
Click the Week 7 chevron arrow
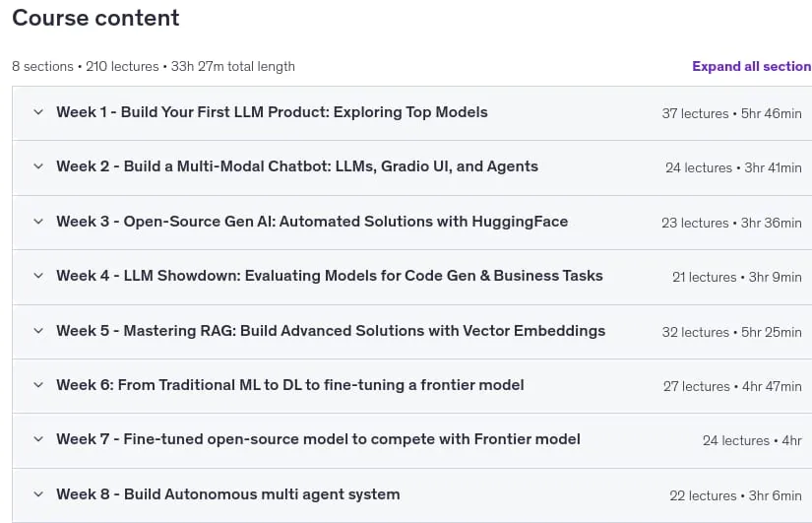point(38,439)
